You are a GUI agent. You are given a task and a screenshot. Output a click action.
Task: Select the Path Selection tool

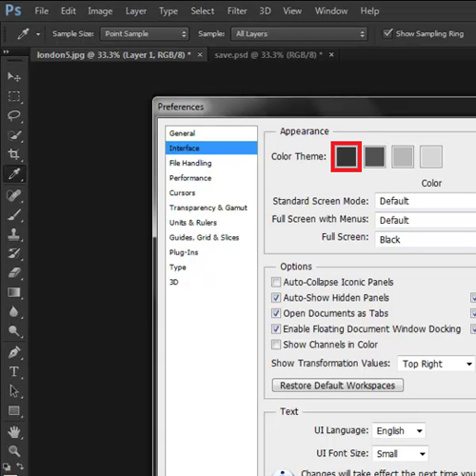pyautogui.click(x=14, y=391)
